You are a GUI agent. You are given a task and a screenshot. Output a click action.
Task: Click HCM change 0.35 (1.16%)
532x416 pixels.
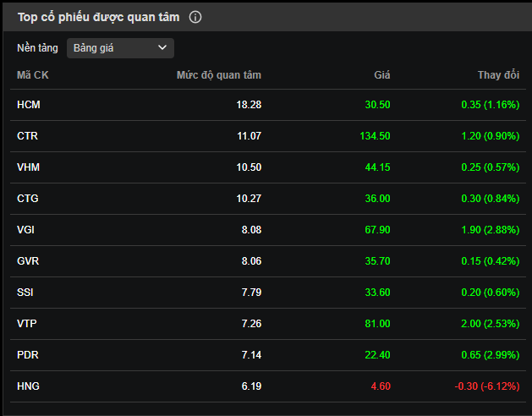(491, 105)
